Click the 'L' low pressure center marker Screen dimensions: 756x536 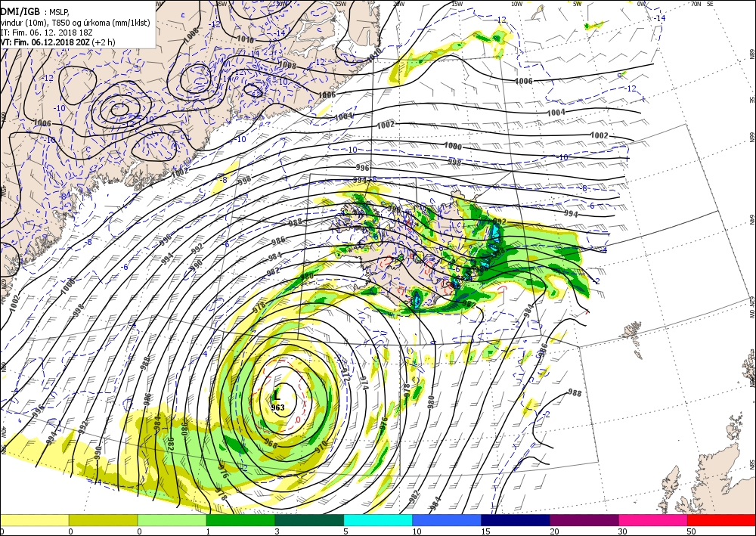click(277, 395)
